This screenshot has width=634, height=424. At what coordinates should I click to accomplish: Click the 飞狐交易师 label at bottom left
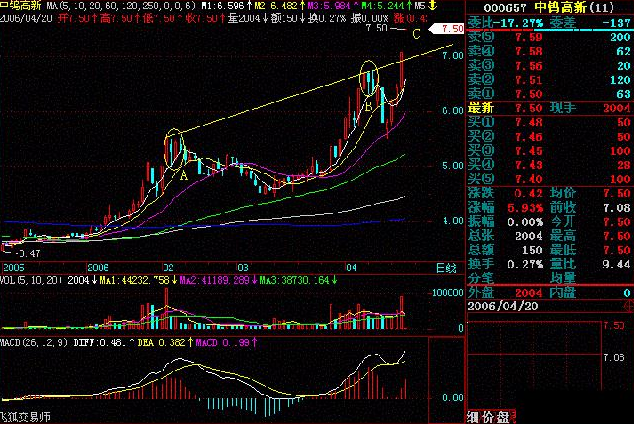click(25, 417)
